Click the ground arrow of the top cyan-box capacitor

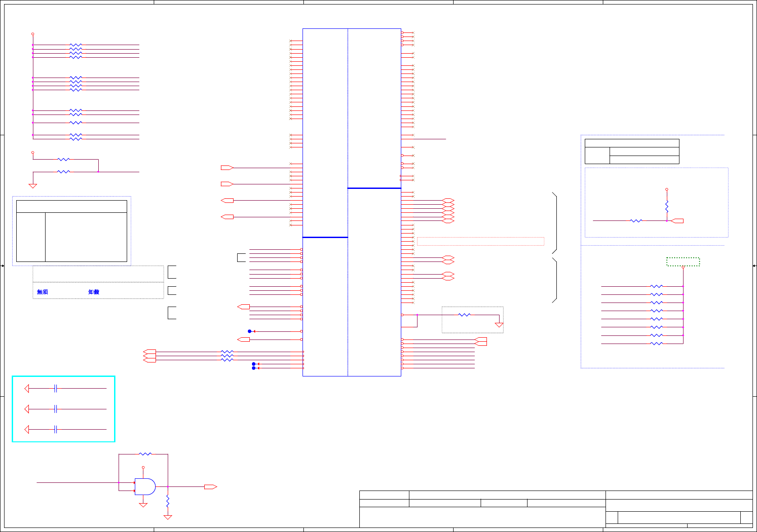(27, 388)
